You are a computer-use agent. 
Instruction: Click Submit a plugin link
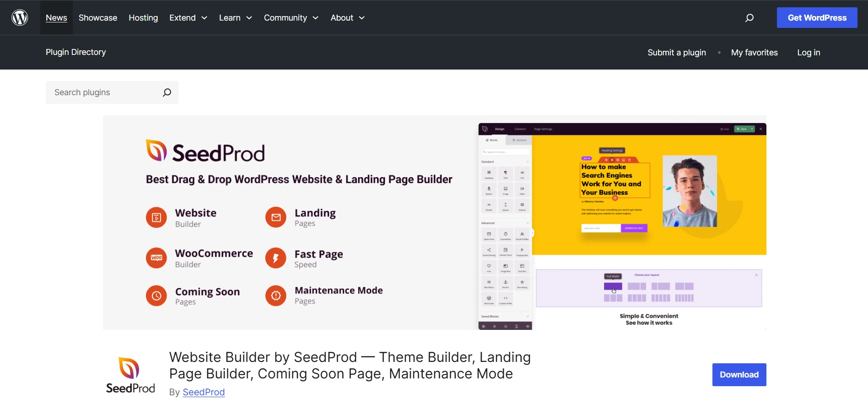(x=677, y=53)
